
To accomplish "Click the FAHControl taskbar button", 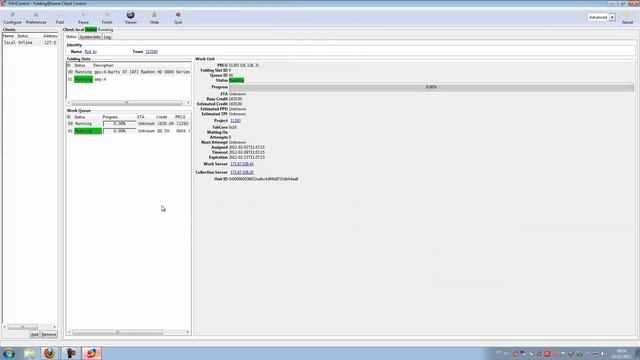I will click(91, 353).
